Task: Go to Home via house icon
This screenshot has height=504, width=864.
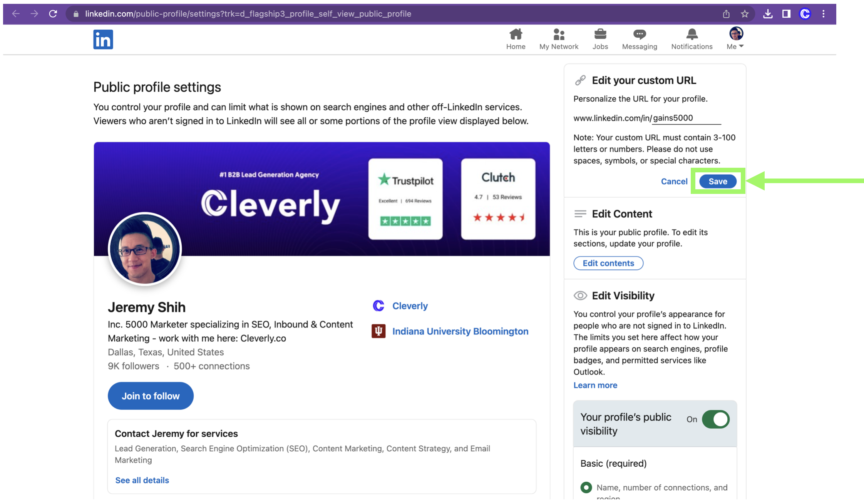Action: tap(515, 35)
